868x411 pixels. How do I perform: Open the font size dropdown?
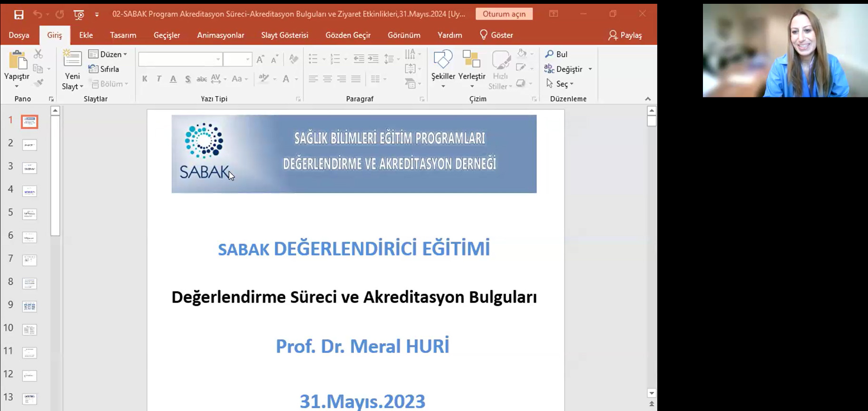click(x=248, y=59)
